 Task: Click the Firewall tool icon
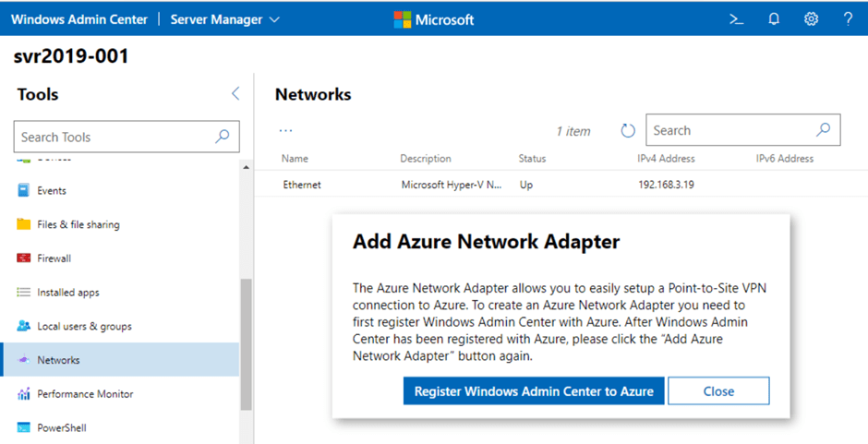[24, 258]
